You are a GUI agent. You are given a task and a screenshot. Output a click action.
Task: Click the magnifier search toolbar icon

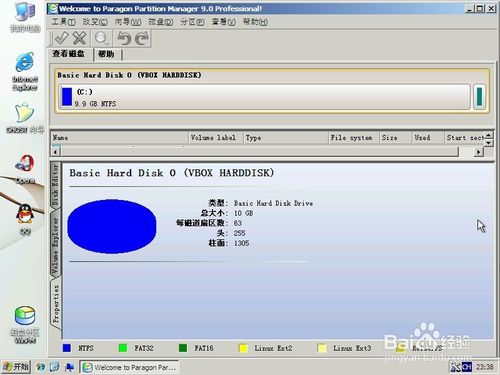(101, 38)
